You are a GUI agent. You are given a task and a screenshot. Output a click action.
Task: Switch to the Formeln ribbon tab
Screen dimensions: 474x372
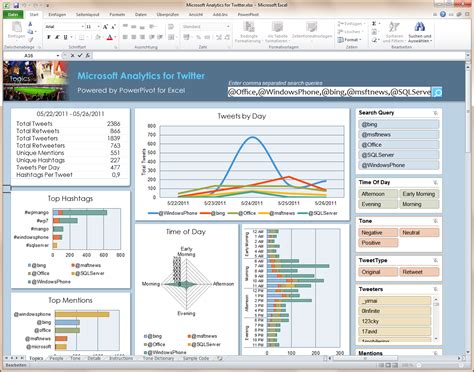point(117,15)
